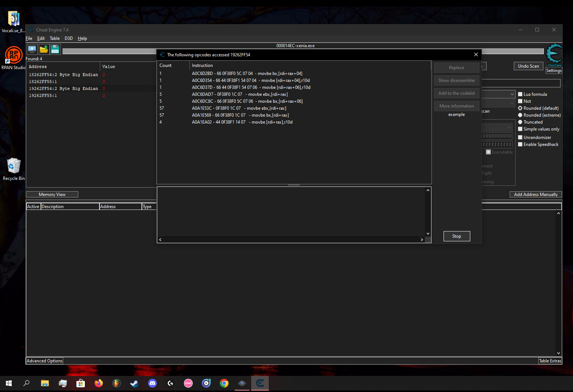573x392 pixels.
Task: Open the Table menu
Action: coord(54,38)
